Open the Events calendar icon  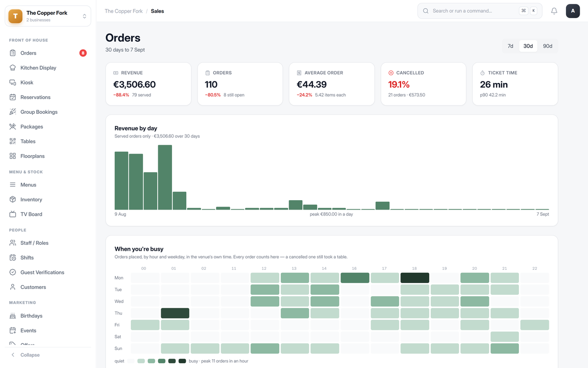tap(13, 331)
